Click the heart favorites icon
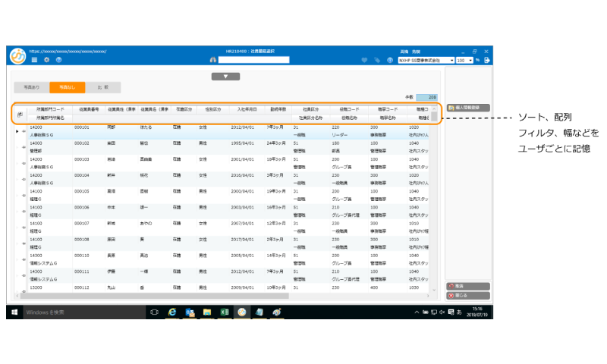Image resolution: width=607 pixels, height=364 pixels. 364,59
